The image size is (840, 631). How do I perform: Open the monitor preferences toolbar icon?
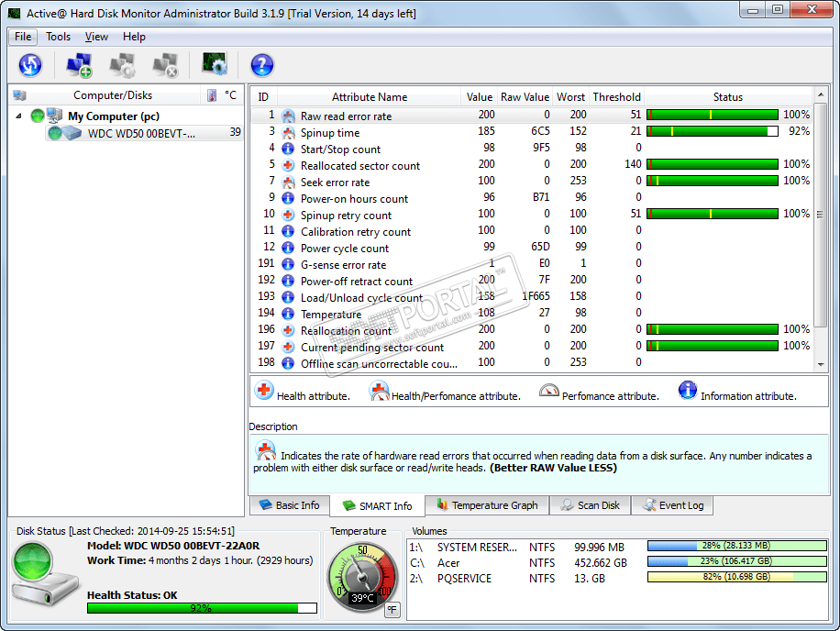coord(215,64)
